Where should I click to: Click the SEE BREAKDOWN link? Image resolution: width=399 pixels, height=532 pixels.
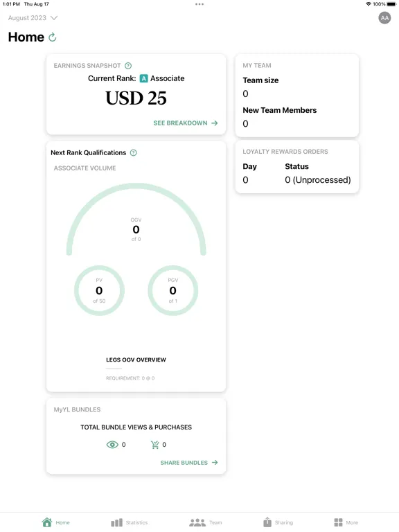pos(185,123)
